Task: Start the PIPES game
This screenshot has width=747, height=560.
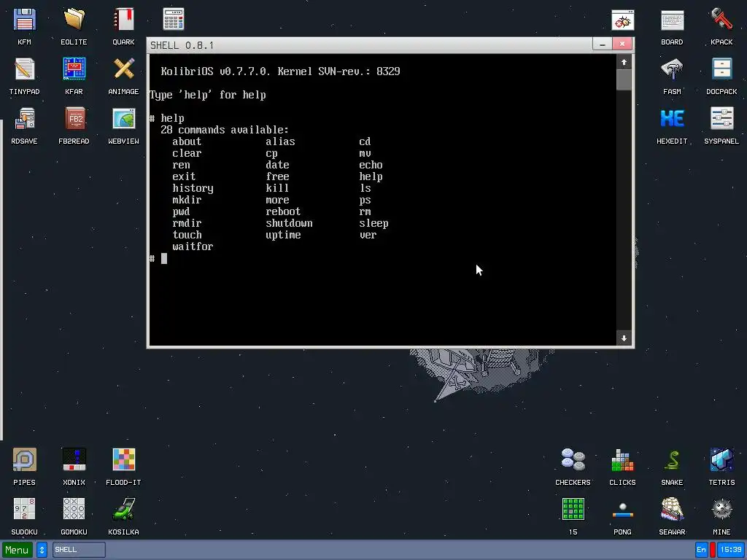Action: click(x=24, y=460)
